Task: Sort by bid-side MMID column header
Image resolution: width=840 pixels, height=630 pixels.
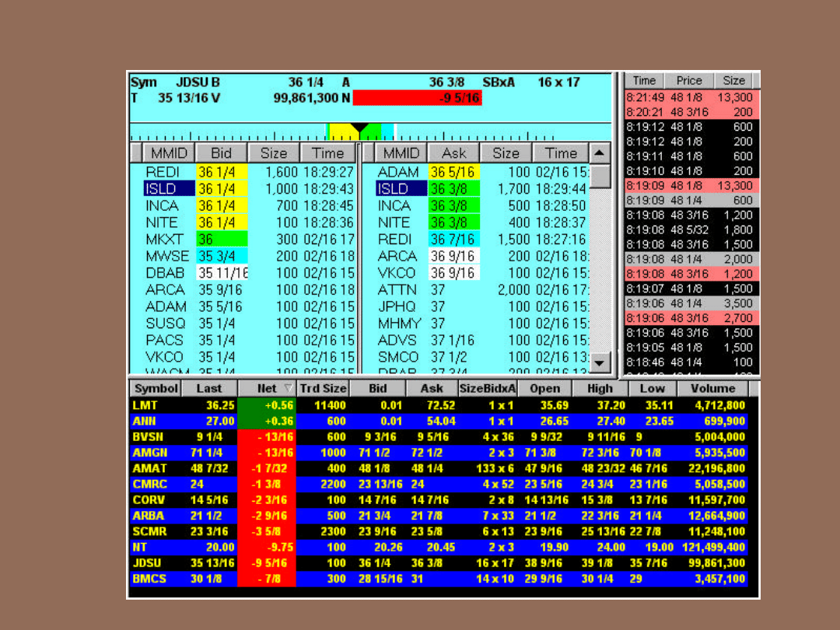Action: click(x=168, y=153)
